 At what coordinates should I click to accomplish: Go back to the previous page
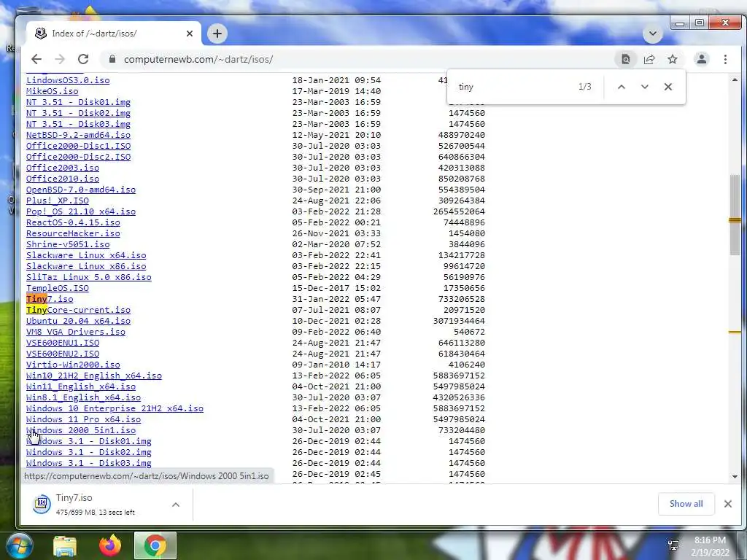(36, 59)
